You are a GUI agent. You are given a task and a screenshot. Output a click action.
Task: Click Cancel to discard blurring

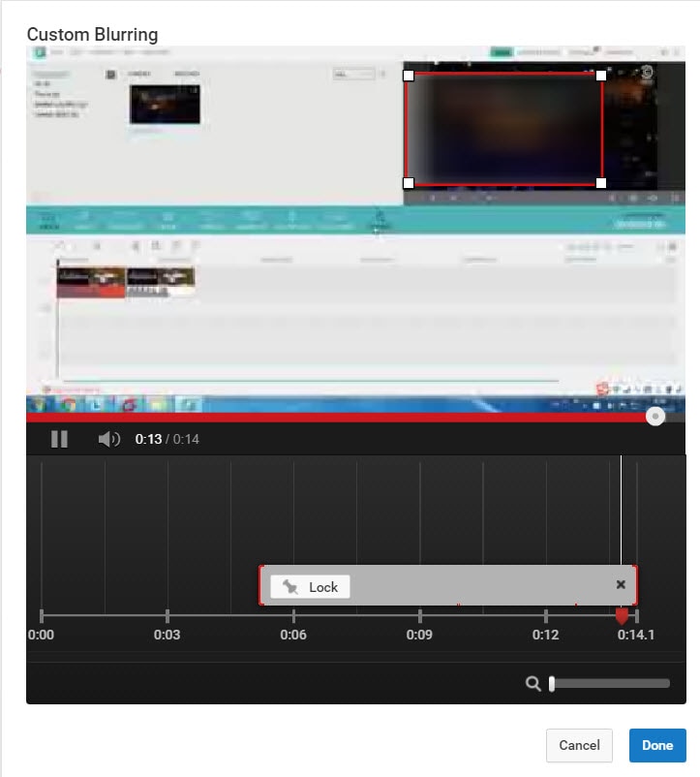click(579, 745)
